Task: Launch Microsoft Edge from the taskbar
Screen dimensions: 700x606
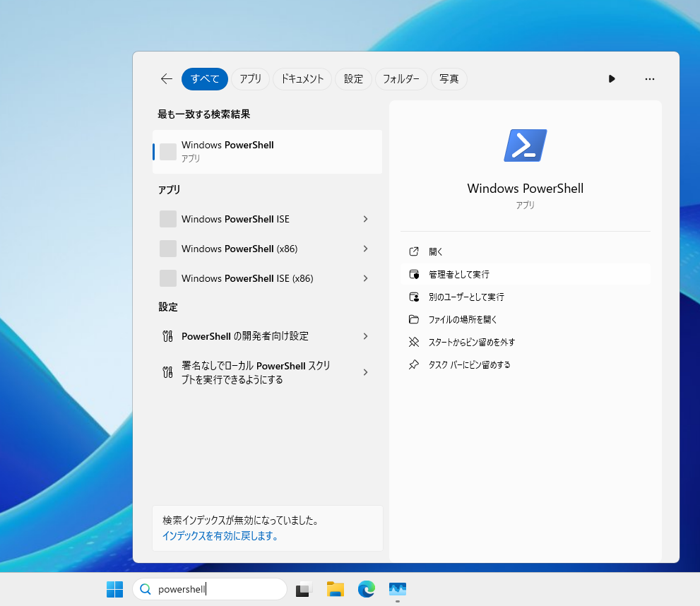Action: click(x=366, y=589)
